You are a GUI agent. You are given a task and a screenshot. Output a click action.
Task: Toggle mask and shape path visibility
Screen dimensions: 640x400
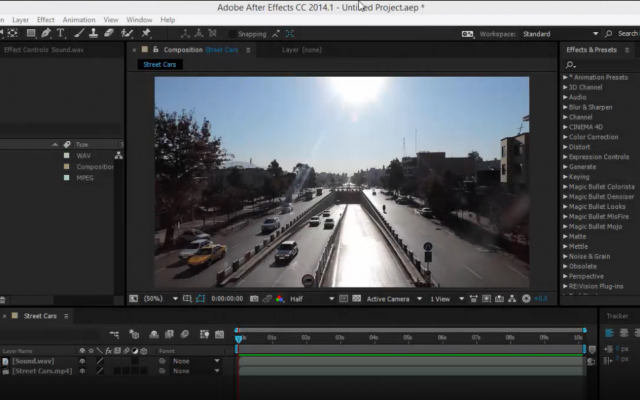coord(200,299)
